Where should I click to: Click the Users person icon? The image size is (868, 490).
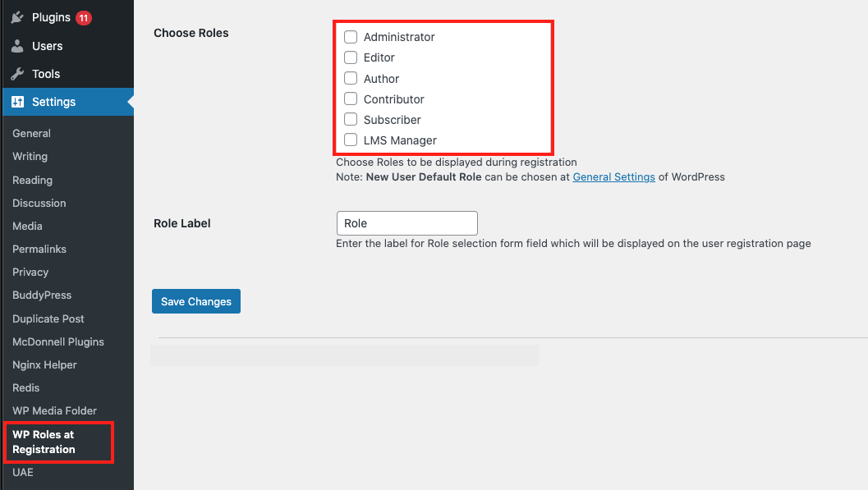point(17,46)
